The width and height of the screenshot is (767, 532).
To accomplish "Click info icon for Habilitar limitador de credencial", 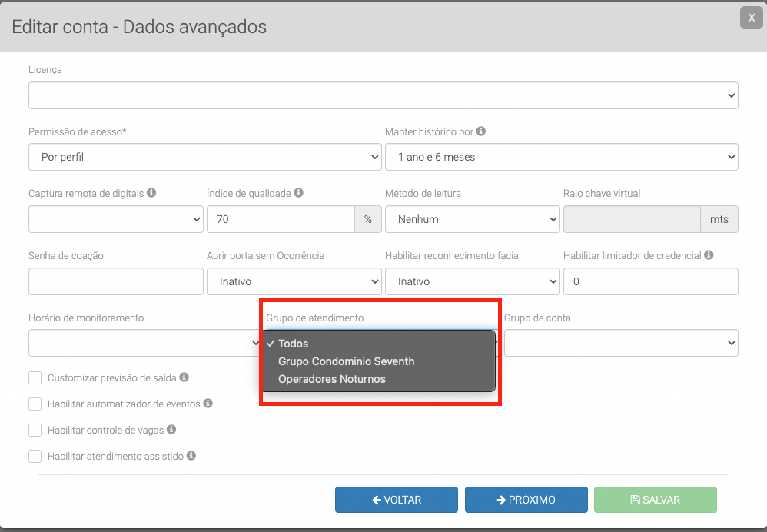I will [x=709, y=255].
